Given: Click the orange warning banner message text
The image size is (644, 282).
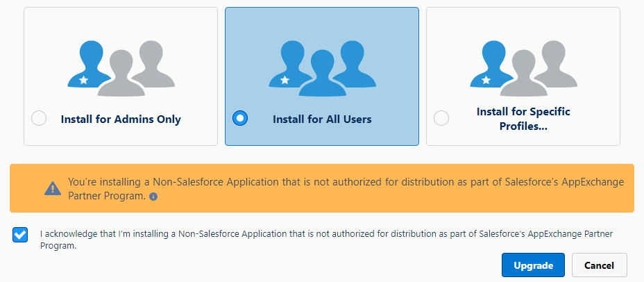Looking at the screenshot, I should [x=346, y=183].
